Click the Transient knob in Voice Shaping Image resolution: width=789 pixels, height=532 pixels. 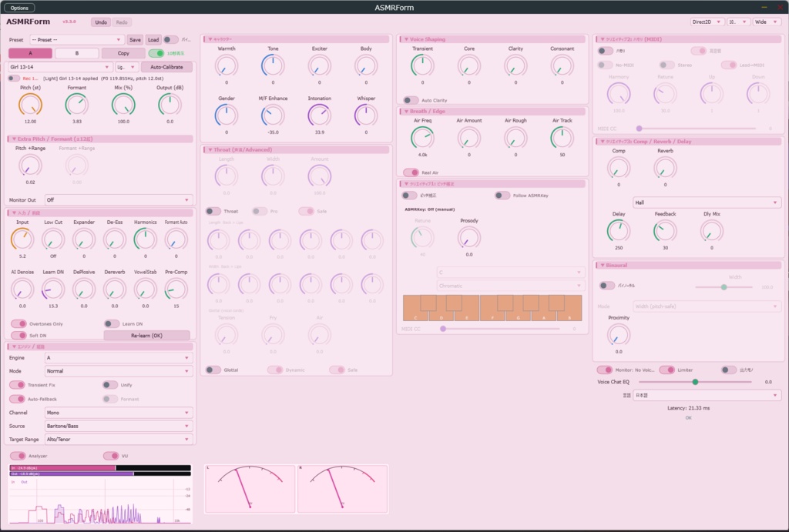423,66
